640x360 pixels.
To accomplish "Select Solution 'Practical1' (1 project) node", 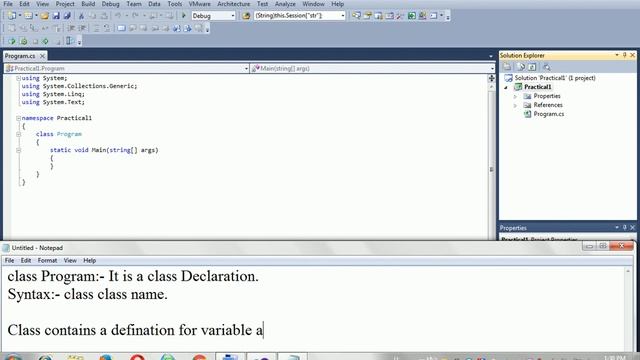I will coord(554,78).
